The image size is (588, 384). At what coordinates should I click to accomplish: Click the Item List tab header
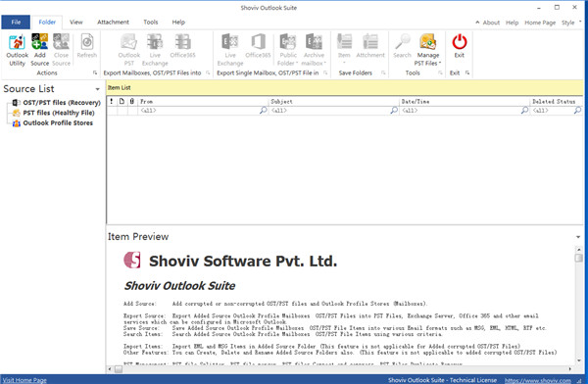[120, 88]
